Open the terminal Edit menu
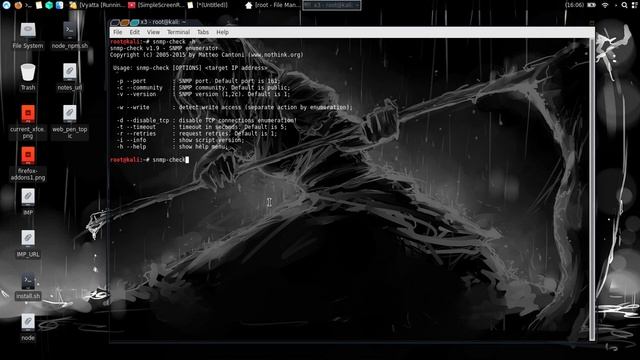The width and height of the screenshot is (640, 360). tap(134, 32)
